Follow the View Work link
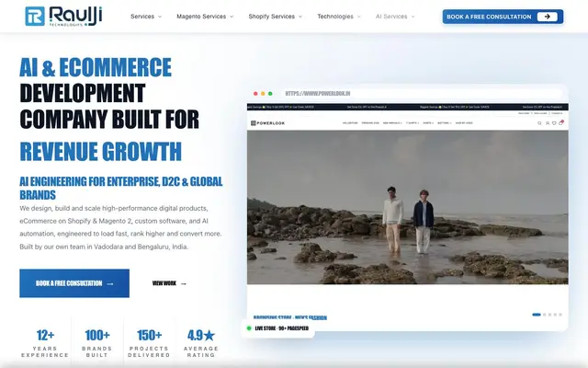This screenshot has height=368, width=588. pos(169,283)
